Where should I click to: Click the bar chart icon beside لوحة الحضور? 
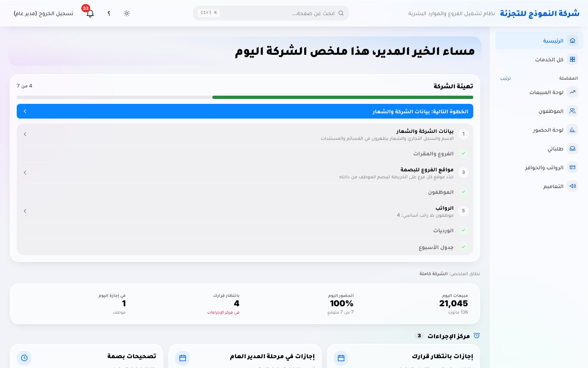pos(572,130)
